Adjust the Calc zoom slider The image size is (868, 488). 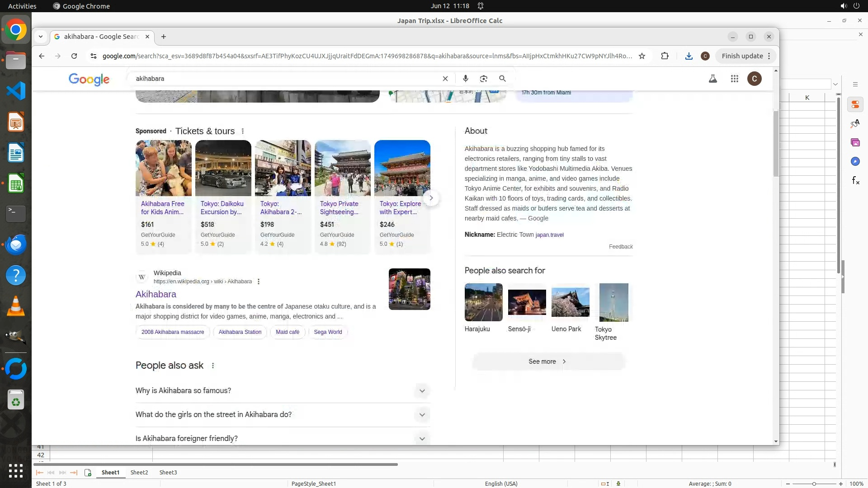(x=814, y=483)
